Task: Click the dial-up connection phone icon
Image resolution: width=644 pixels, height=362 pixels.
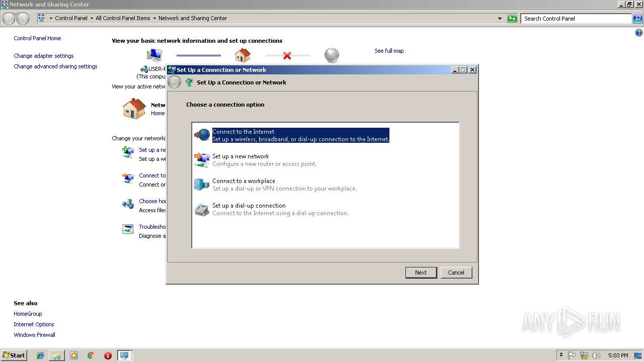Action: [202, 209]
